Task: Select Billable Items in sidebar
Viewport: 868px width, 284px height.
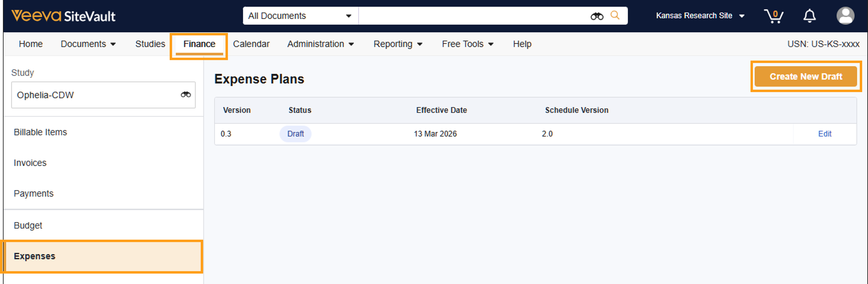Action: (x=41, y=132)
